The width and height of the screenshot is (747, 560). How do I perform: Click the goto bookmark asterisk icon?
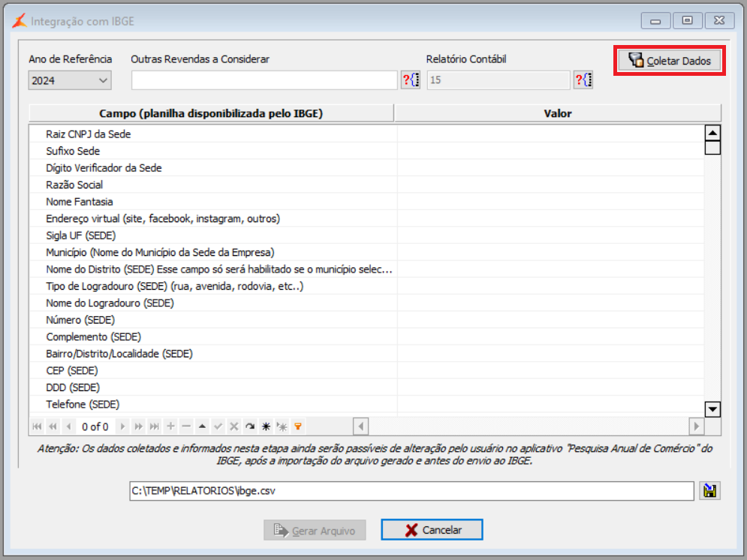(282, 426)
